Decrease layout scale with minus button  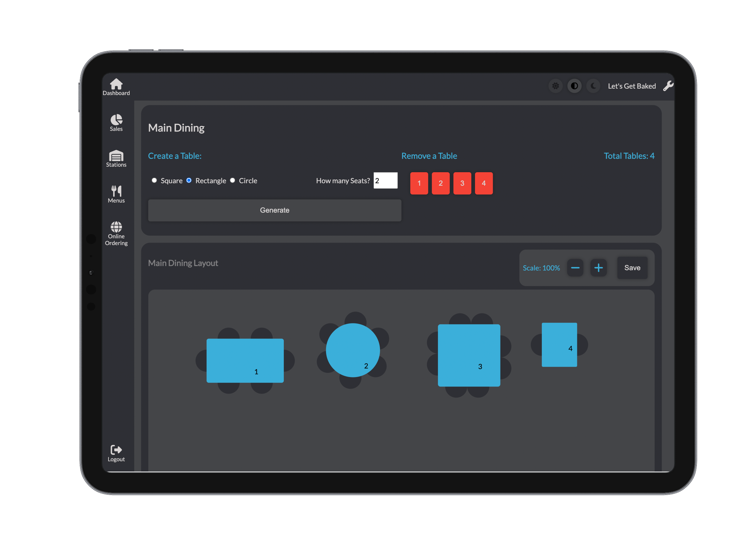(x=575, y=268)
